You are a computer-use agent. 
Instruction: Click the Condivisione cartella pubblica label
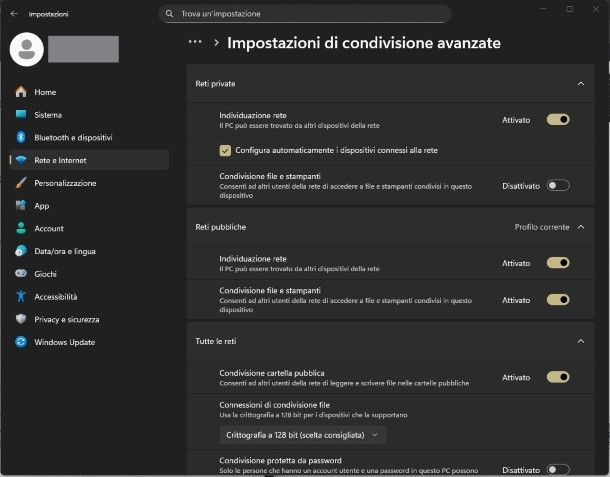[272, 373]
